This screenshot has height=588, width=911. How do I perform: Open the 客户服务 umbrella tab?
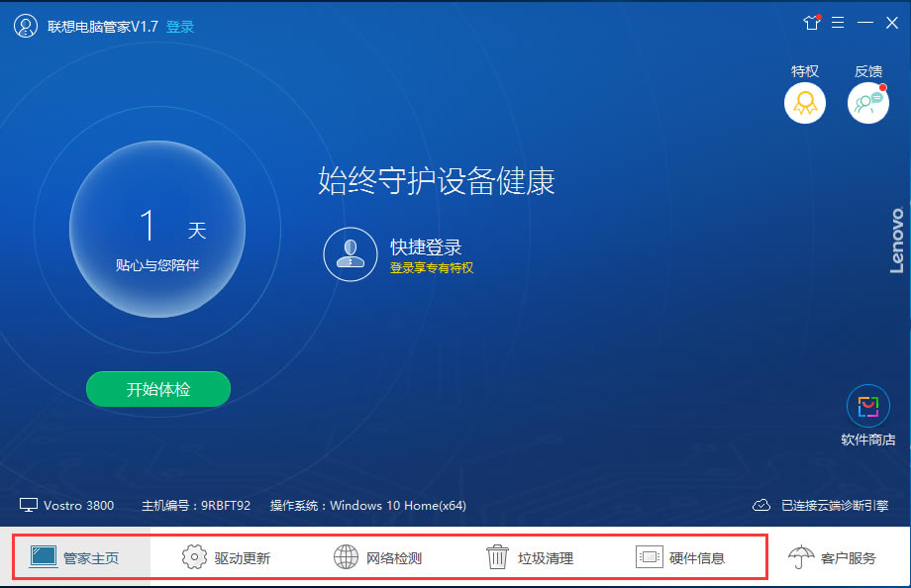coord(833,557)
